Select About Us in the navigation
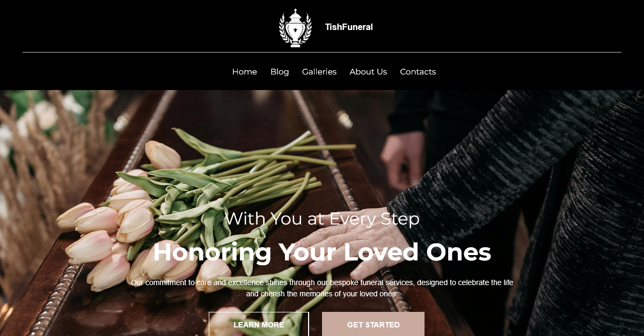The height and width of the screenshot is (336, 644). (368, 72)
